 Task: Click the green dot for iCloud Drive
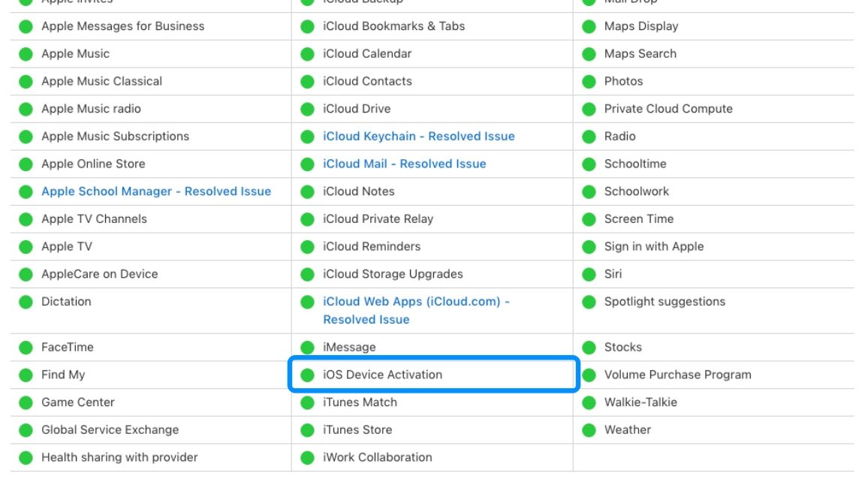pos(307,108)
